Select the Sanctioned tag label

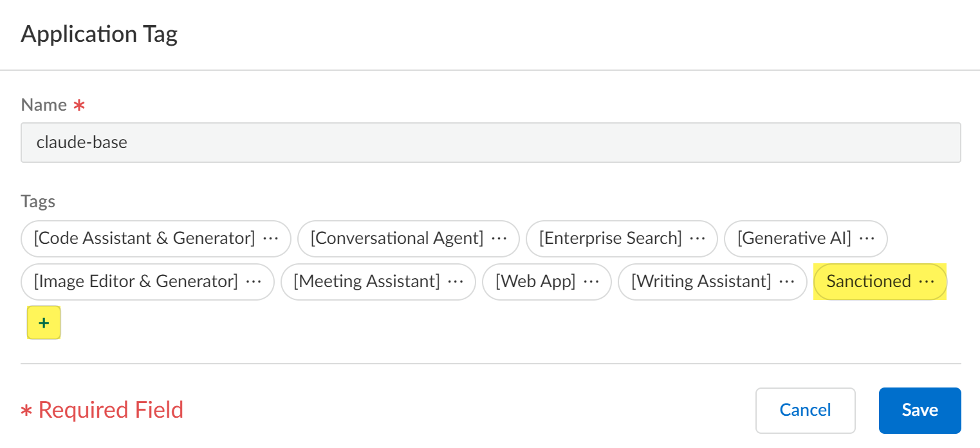tap(869, 282)
